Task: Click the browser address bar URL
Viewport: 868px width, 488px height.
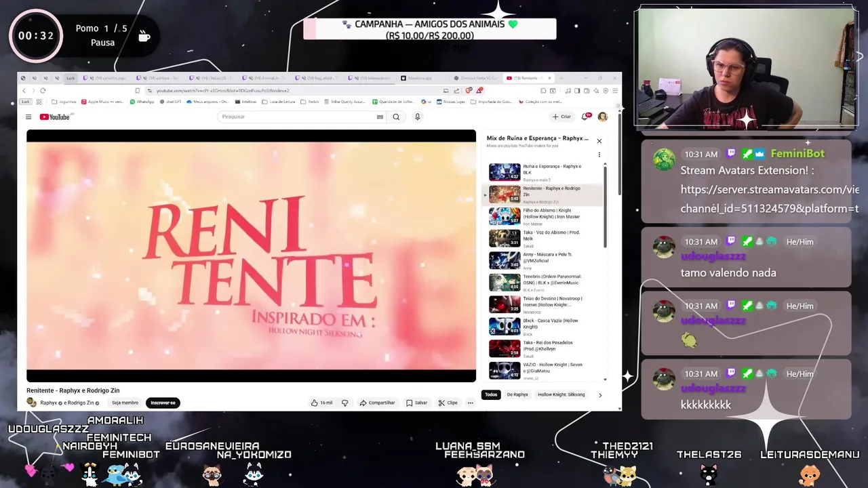Action: coord(222,91)
